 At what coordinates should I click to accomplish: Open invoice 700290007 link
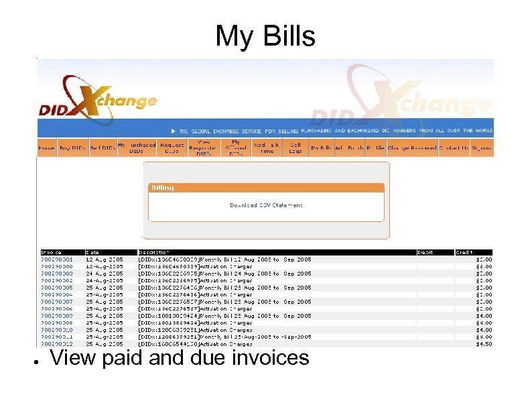pyautogui.click(x=57, y=302)
